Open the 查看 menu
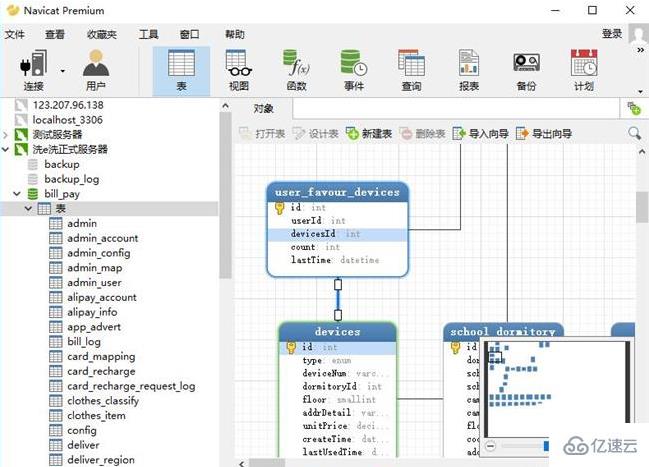The height and width of the screenshot is (467, 649). (x=55, y=34)
